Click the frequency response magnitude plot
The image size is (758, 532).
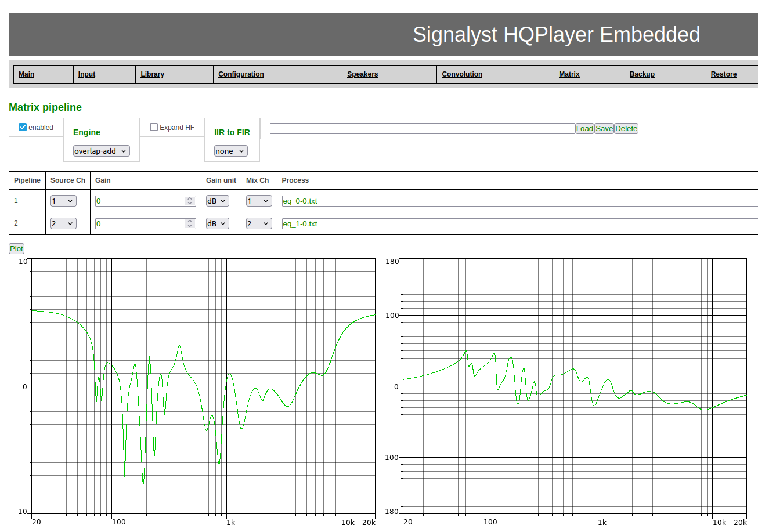203,386
